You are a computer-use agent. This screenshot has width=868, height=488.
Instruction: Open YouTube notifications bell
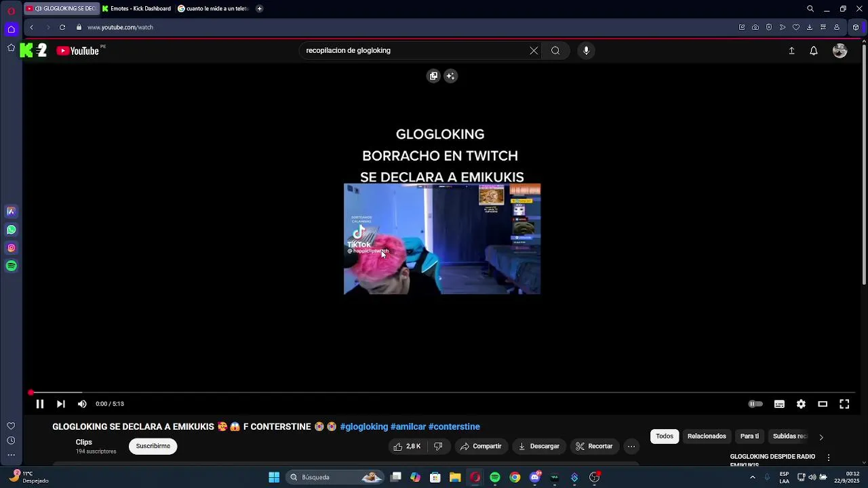(814, 51)
